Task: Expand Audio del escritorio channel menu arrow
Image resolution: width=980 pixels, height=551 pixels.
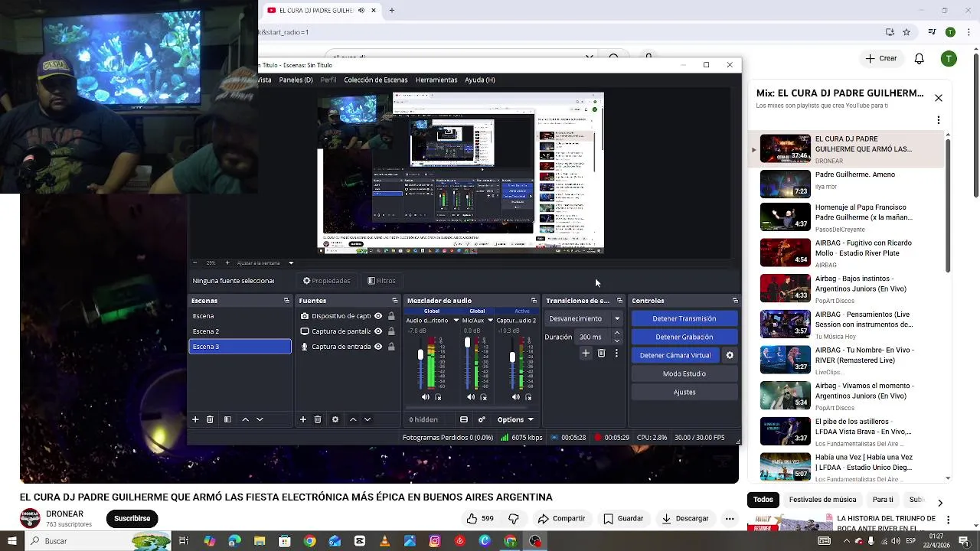Action: [456, 321]
